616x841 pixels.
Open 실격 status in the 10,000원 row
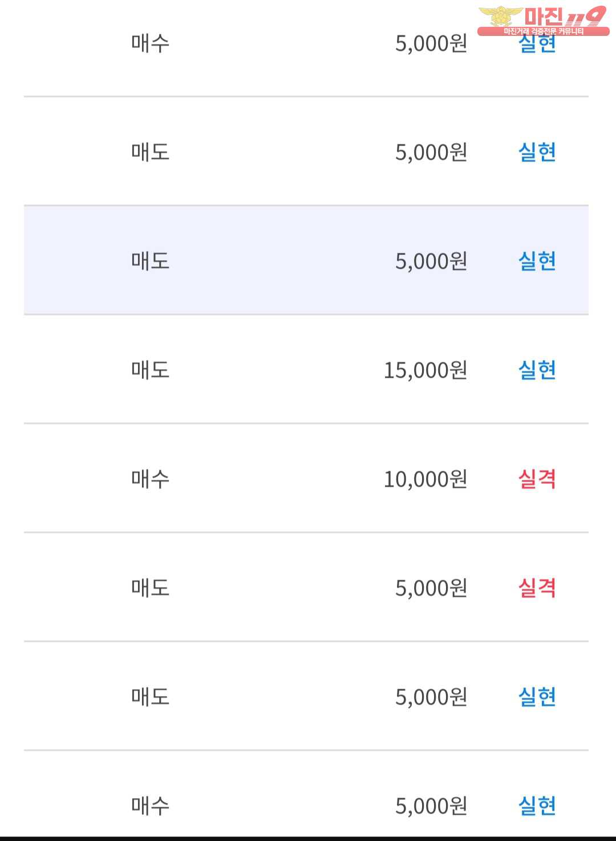tap(537, 479)
